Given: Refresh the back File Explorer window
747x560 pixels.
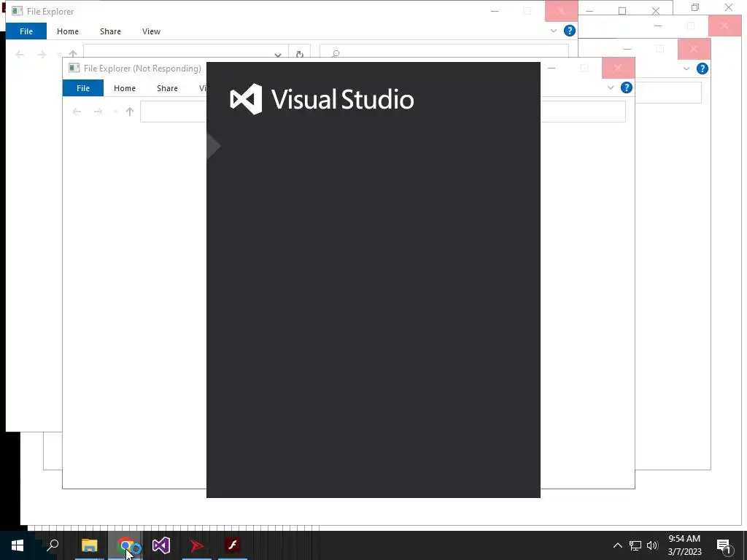Looking at the screenshot, I should [x=300, y=54].
